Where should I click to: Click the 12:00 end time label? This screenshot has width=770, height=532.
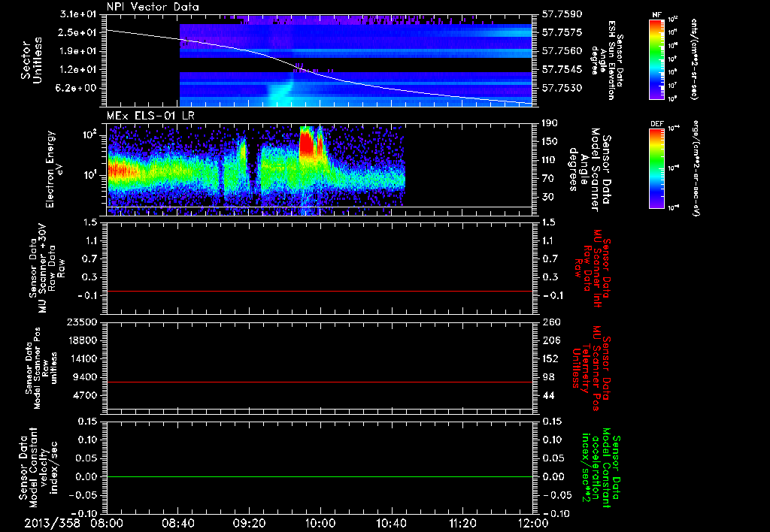pos(533,523)
